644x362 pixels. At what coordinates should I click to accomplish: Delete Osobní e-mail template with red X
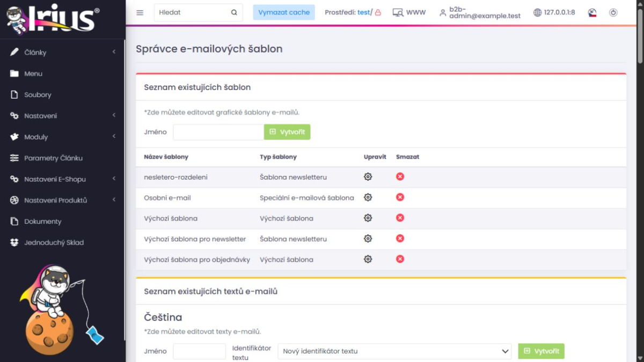tap(400, 197)
